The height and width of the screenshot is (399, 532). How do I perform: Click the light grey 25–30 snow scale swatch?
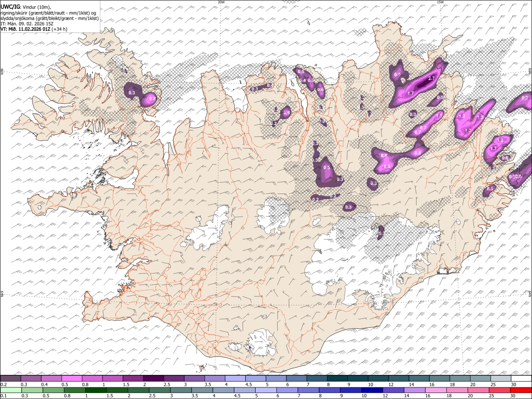pyautogui.click(x=501, y=378)
